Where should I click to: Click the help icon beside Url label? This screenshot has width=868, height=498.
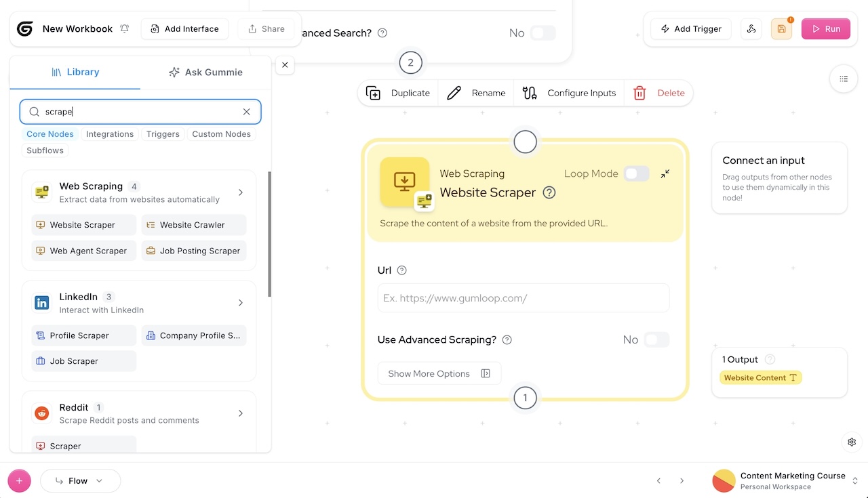[x=401, y=270]
